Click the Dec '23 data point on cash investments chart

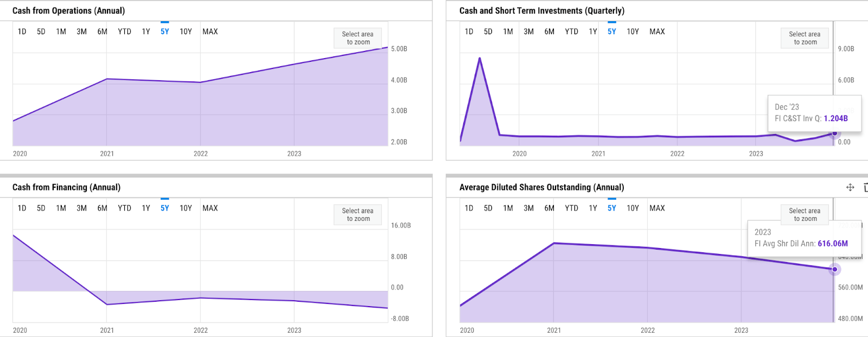coord(834,133)
